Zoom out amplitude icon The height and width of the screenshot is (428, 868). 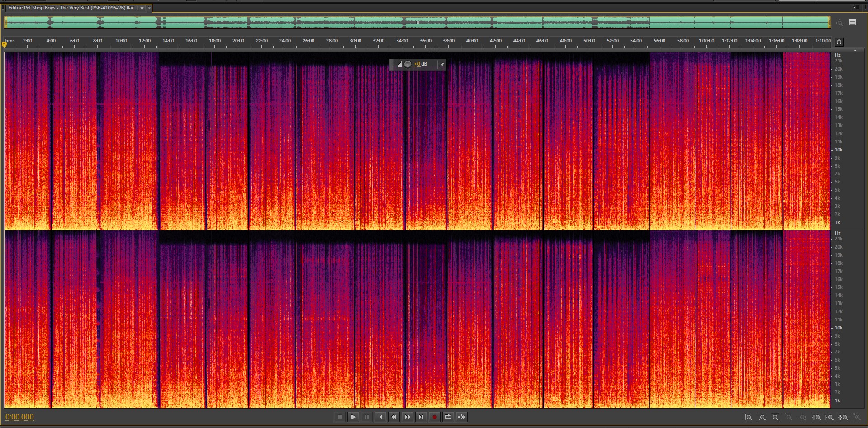(x=762, y=418)
